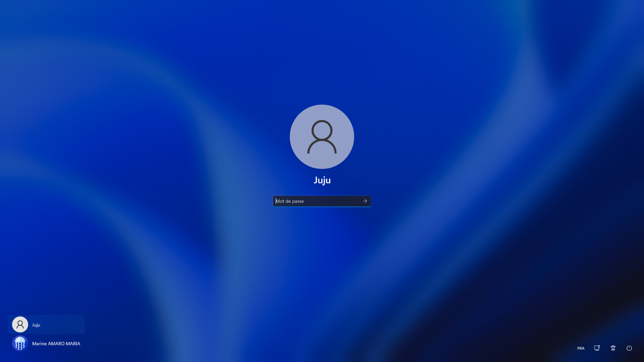Open the FRA keyboard language selector
This screenshot has width=644, height=362.
581,348
